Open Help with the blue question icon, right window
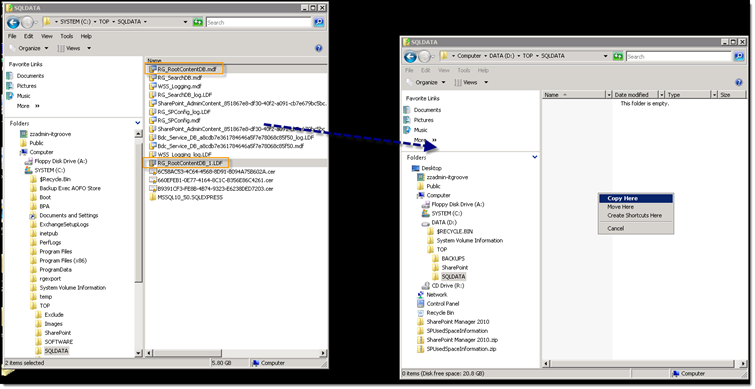Screen dimensions: 755x389 739,82
